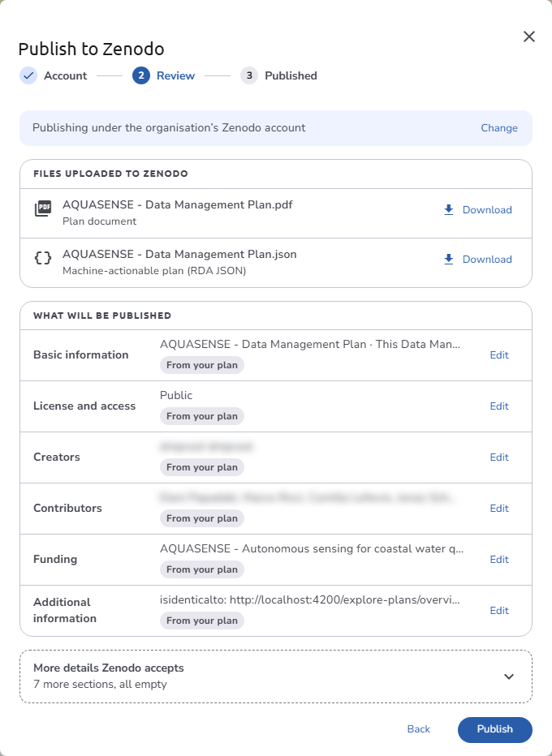
Task: Click 'WHAT WILL BE PUBLISHED' header
Action: point(102,316)
